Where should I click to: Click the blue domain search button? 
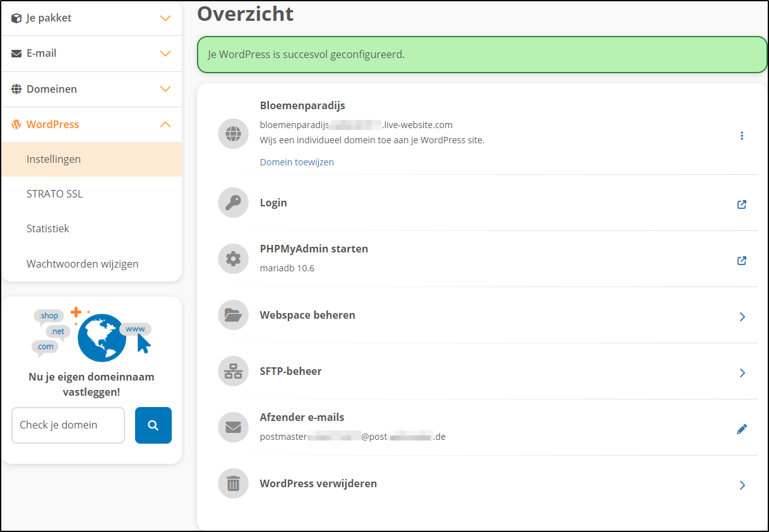[153, 425]
